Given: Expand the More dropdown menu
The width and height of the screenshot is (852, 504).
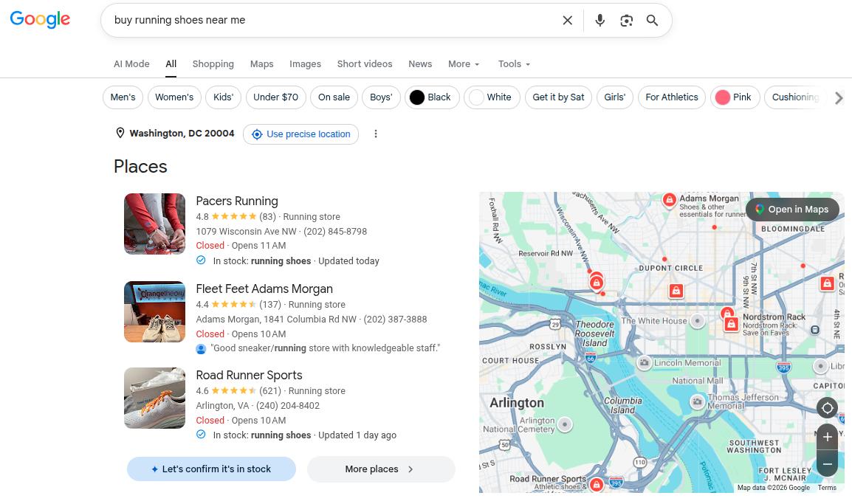Looking at the screenshot, I should tap(464, 63).
